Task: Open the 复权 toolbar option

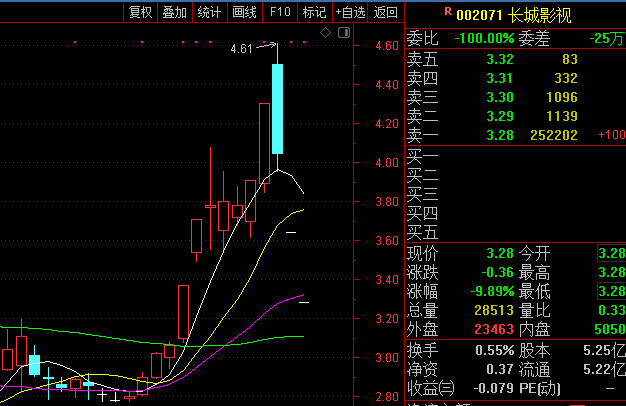Action: tap(141, 12)
